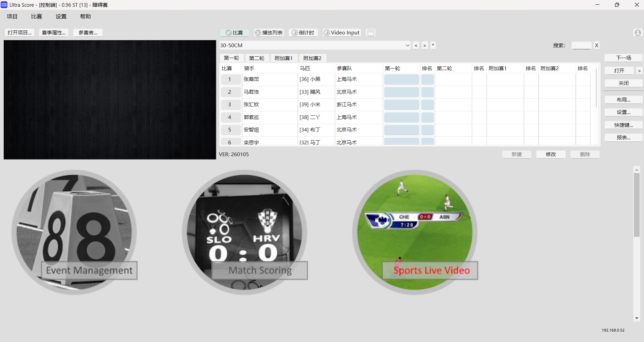Open the 赛事属性... dialog

click(54, 33)
